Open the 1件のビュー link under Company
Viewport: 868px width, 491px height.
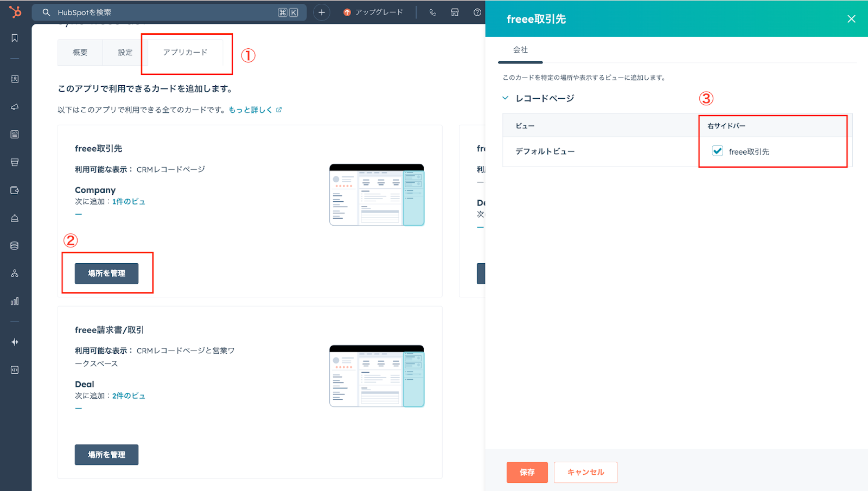click(129, 201)
